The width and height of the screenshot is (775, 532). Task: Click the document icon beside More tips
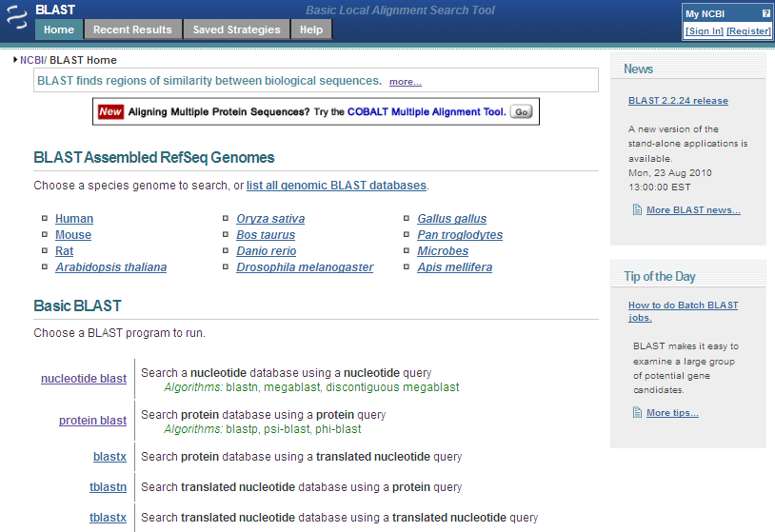[637, 412]
